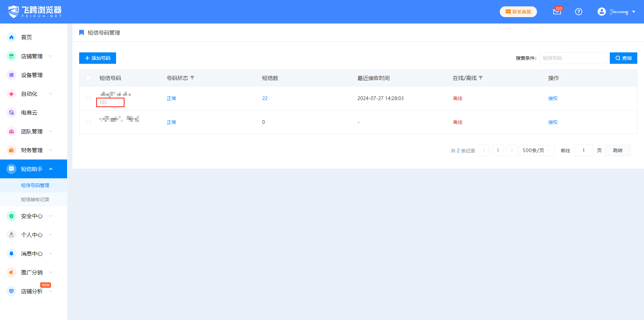Click 授权 link in first row
644x320 pixels.
click(553, 98)
